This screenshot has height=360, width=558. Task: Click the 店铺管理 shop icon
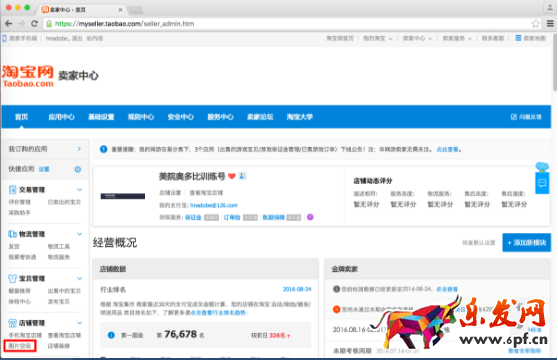[12, 323]
